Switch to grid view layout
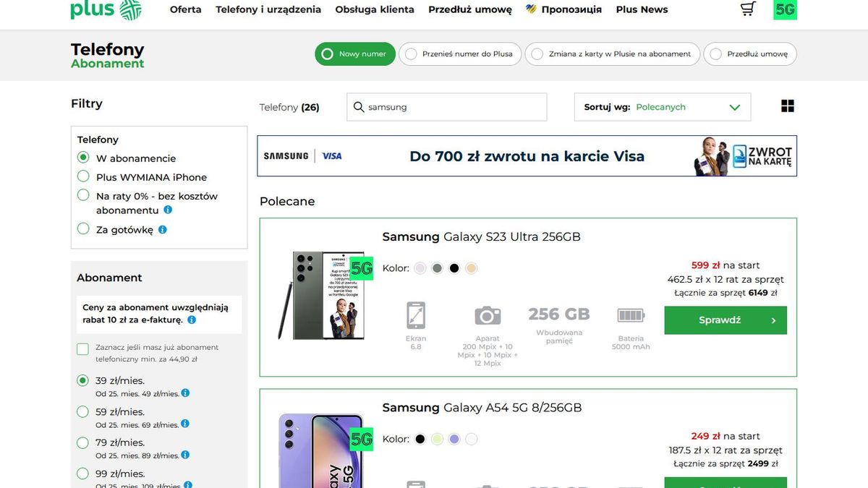 pos(788,106)
